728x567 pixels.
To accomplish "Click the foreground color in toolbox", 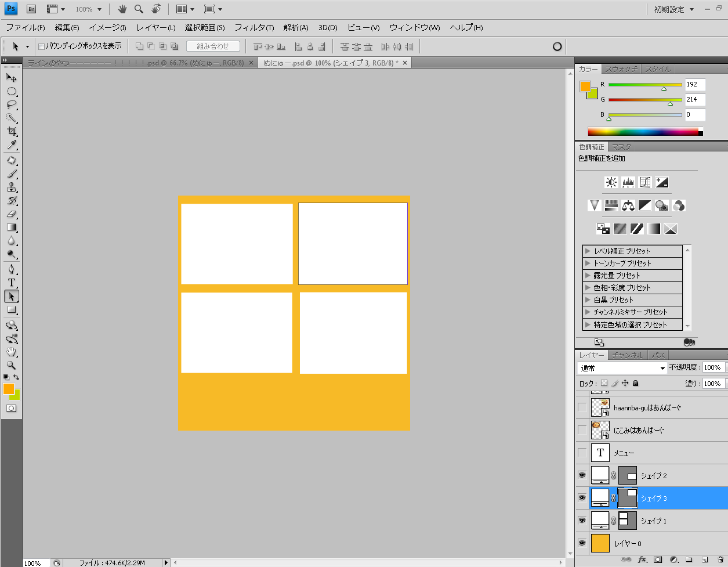I will [x=9, y=389].
